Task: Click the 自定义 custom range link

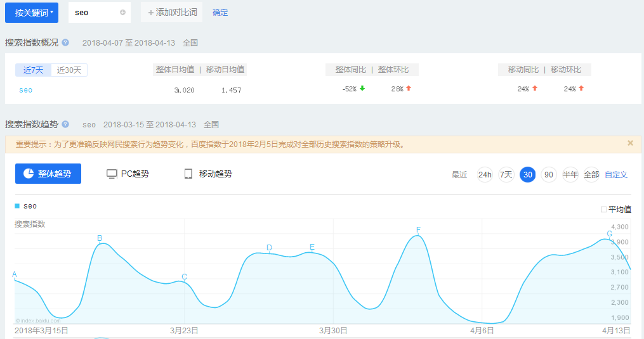Action: [616, 174]
